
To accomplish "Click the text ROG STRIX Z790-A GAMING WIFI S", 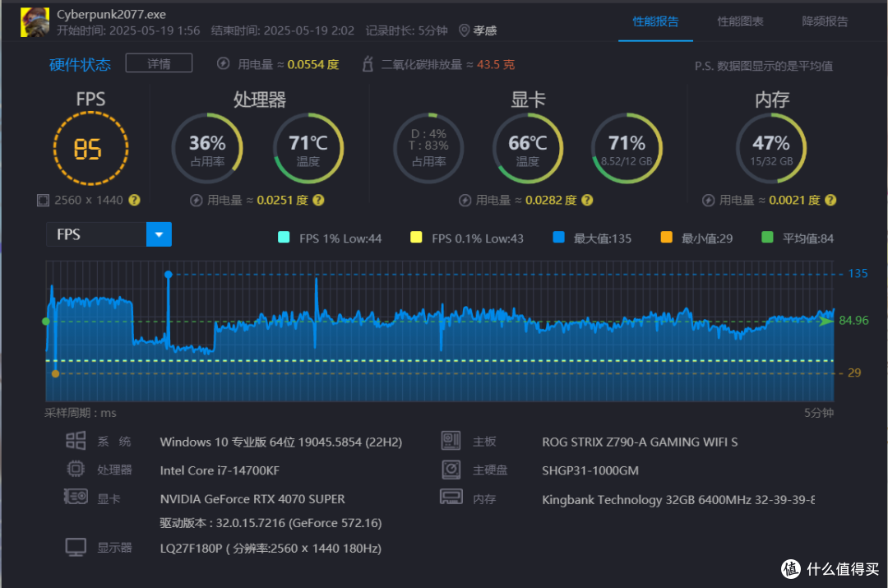I will pyautogui.click(x=640, y=442).
